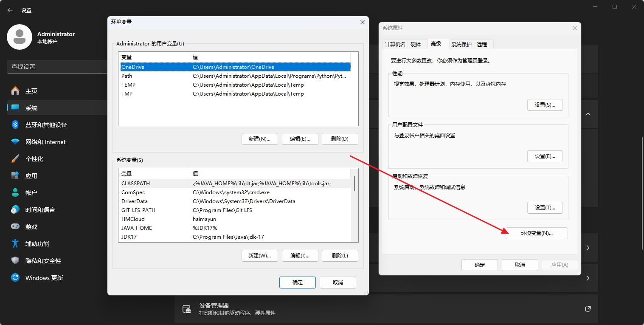644x325 pixels.
Task: Switch to the Remote (远程) tab
Action: (482, 44)
